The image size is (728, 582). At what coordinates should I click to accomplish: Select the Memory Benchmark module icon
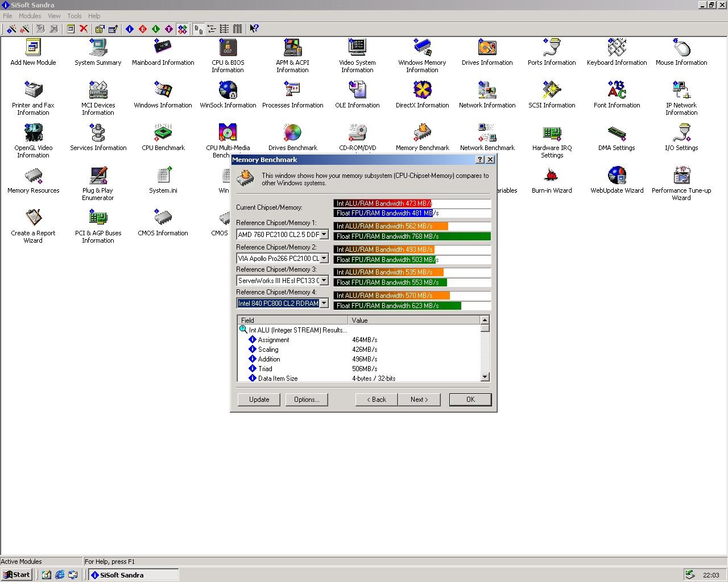423,138
